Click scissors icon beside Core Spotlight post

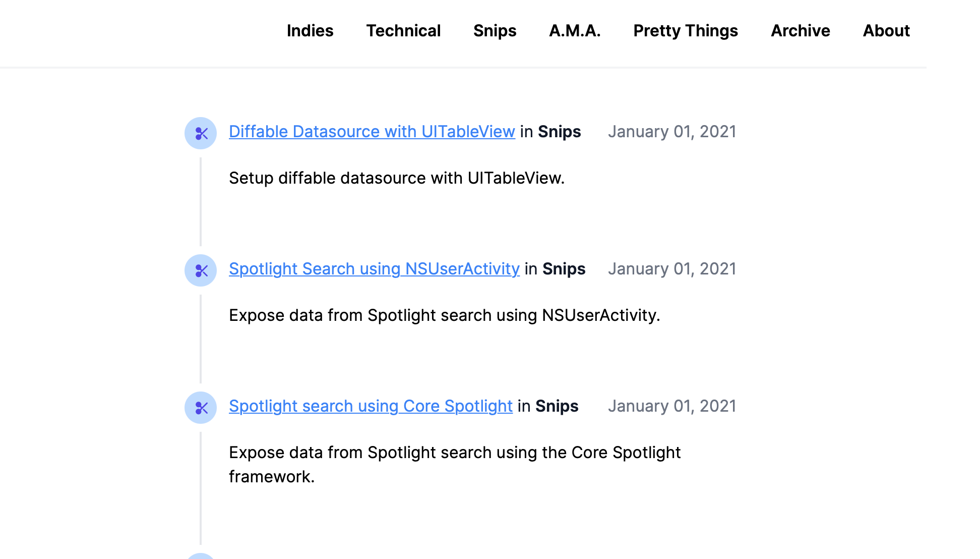tap(201, 408)
